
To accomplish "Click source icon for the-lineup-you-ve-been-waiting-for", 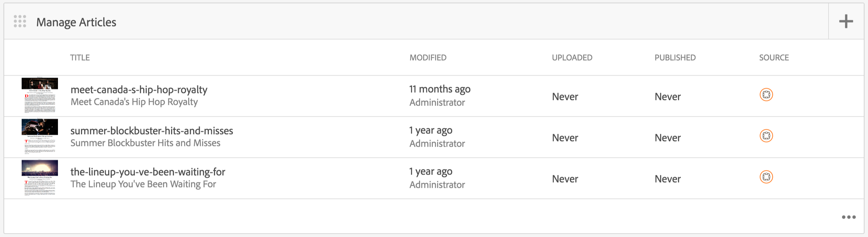I will pyautogui.click(x=766, y=177).
